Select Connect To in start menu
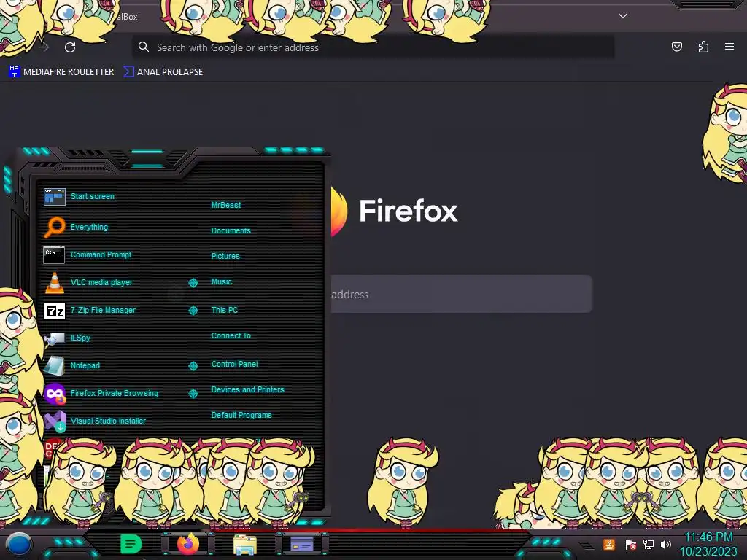 coord(231,335)
